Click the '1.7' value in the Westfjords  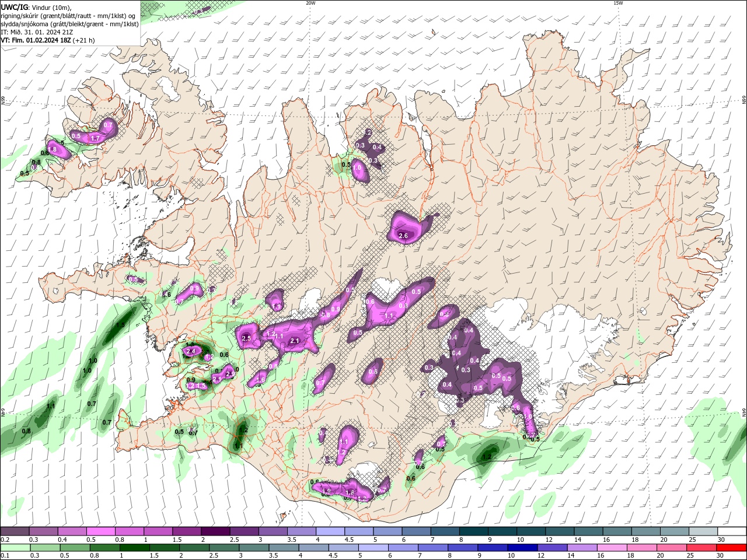(x=95, y=138)
